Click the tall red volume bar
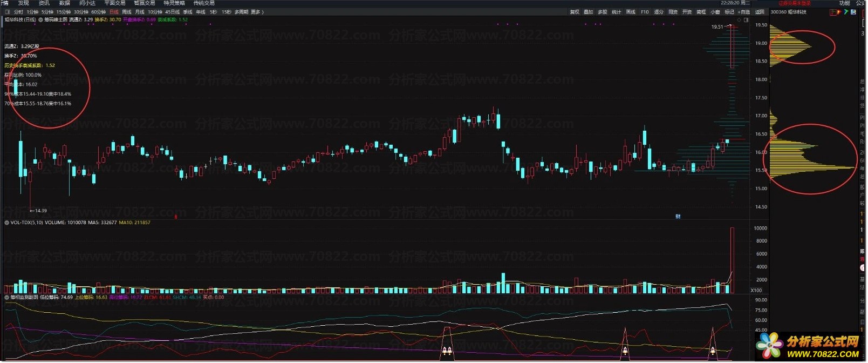Viewport: 868px width, 363px height. pos(732,260)
